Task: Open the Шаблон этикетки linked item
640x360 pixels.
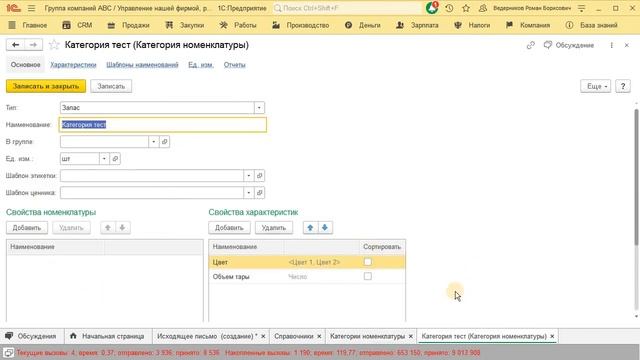Action: coord(260,176)
